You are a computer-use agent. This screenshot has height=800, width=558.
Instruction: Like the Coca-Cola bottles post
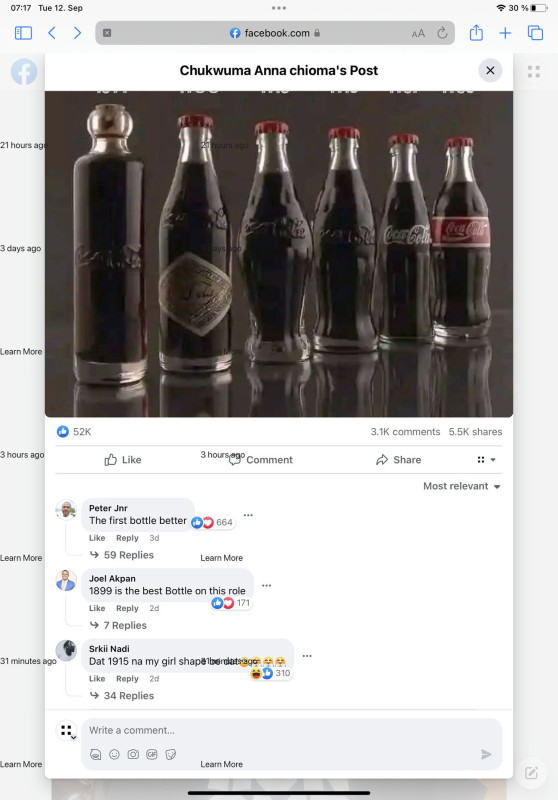pyautogui.click(x=123, y=460)
